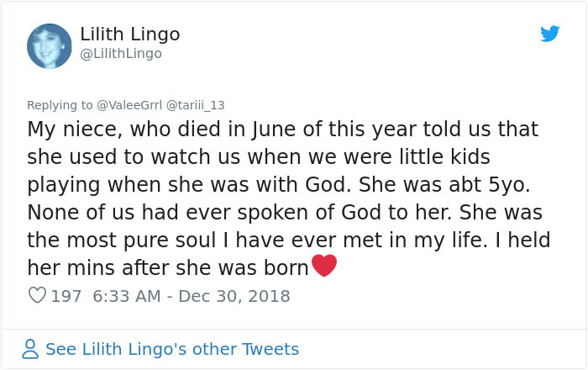Like the tweet with the heart outline
Image resolution: width=588 pixels, height=370 pixels.
point(37,296)
